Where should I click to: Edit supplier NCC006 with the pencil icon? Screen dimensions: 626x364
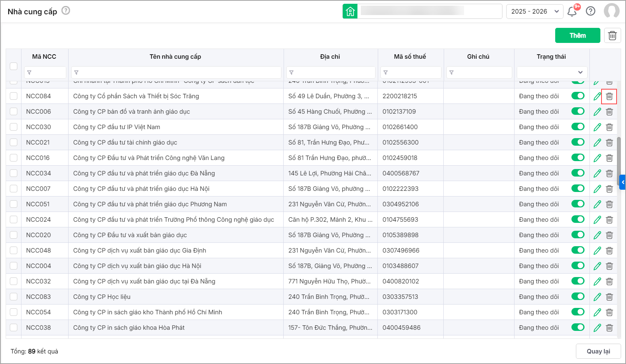pos(597,112)
